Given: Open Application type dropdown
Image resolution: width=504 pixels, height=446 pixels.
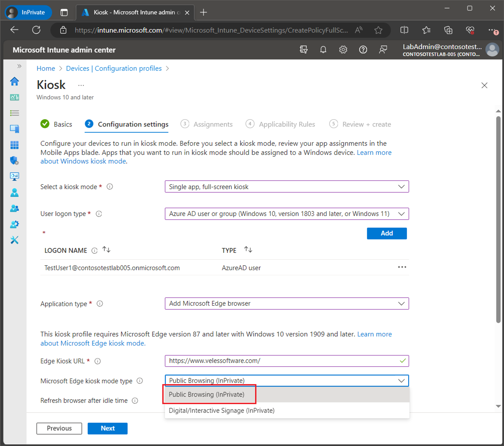Looking at the screenshot, I should click(287, 303).
